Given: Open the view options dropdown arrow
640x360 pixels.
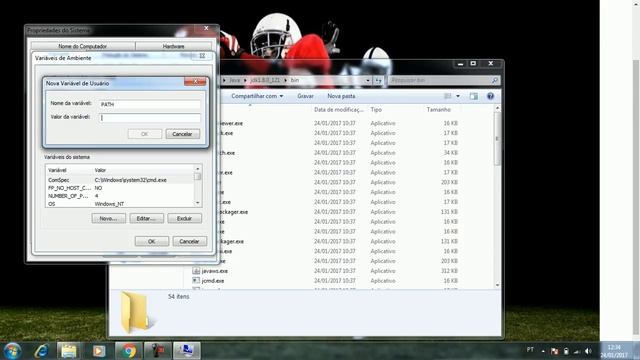Looking at the screenshot, I should coord(458,96).
